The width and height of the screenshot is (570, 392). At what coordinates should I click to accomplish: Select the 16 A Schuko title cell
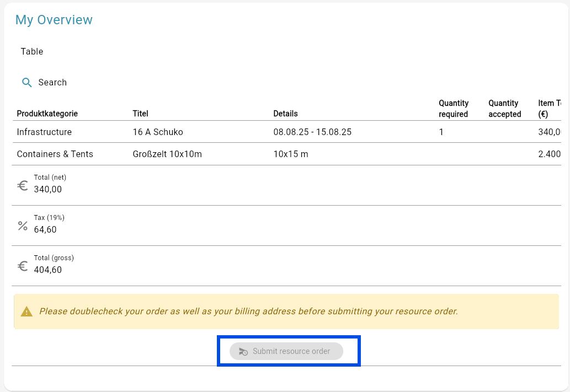click(x=158, y=132)
